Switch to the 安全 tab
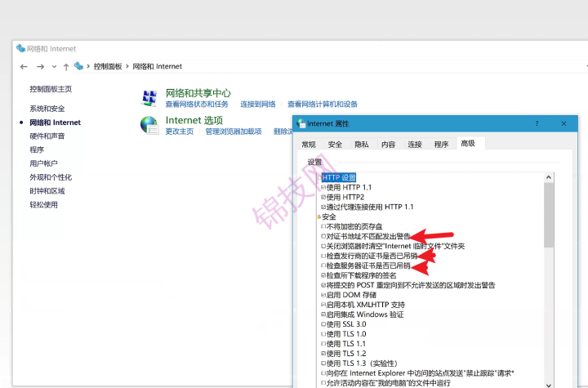Viewport: 588px width, 388px height. pyautogui.click(x=335, y=145)
